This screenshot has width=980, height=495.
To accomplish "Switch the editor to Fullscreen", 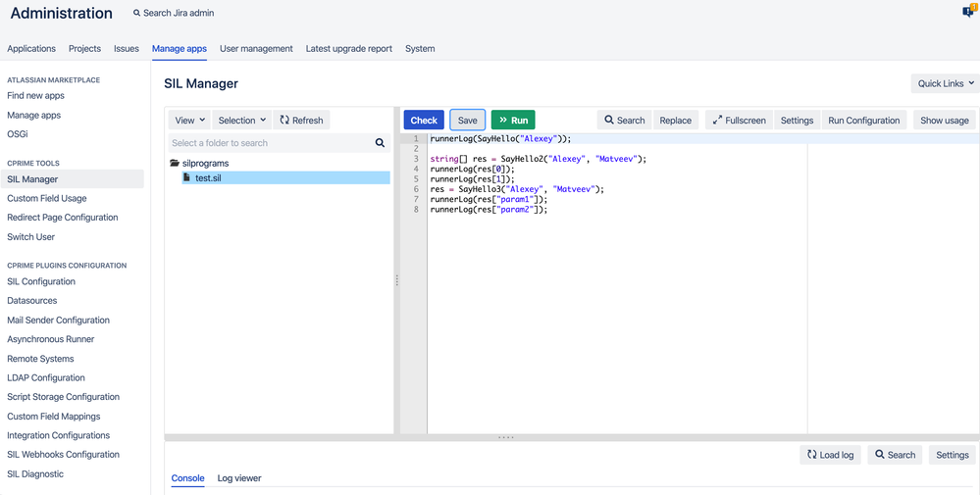I will coord(740,120).
